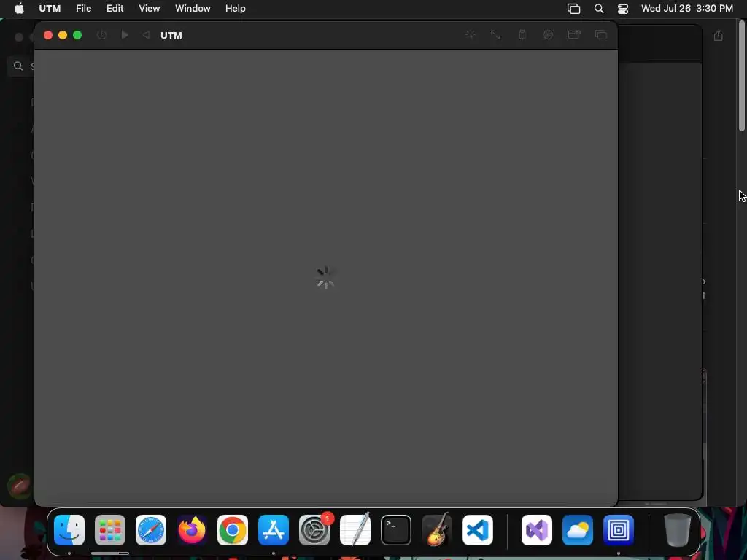
Task: Maximize the UTM window with green button
Action: 77,35
